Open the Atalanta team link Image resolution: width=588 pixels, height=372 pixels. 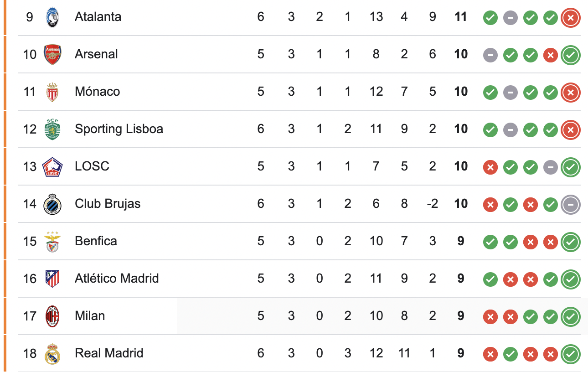[x=98, y=17]
